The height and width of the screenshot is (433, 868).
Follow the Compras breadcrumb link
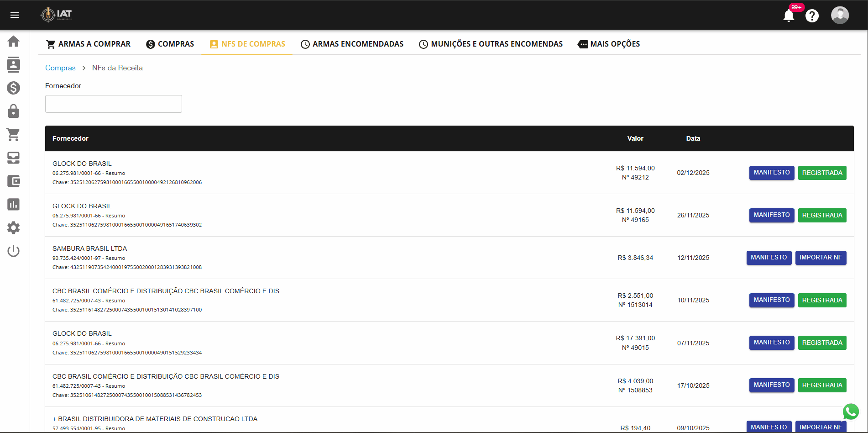click(x=60, y=68)
